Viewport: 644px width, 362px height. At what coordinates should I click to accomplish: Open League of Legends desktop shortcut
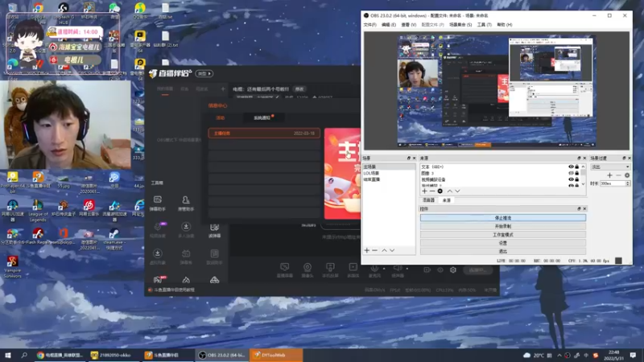point(38,211)
